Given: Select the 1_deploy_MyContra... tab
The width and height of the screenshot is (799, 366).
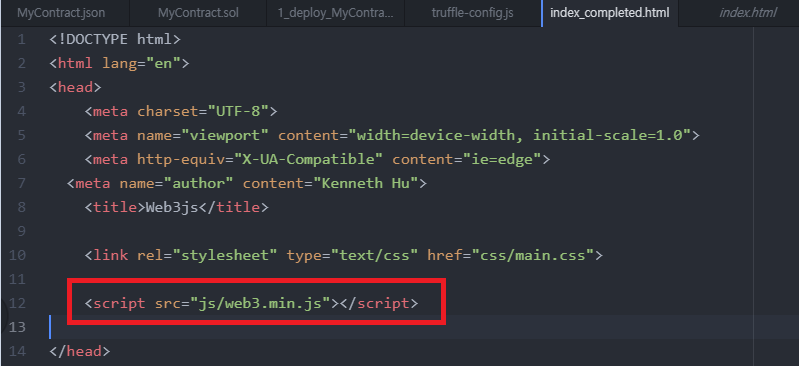Looking at the screenshot, I should tap(335, 13).
